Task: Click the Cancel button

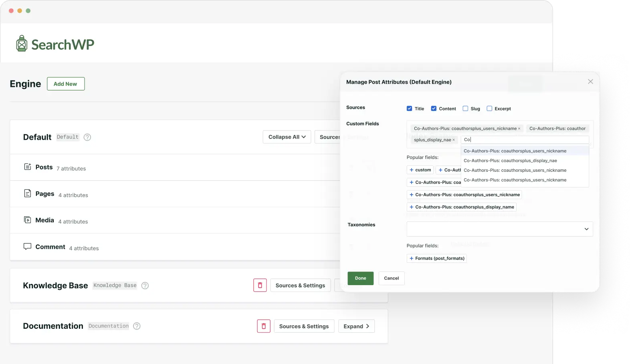Action: [391, 278]
